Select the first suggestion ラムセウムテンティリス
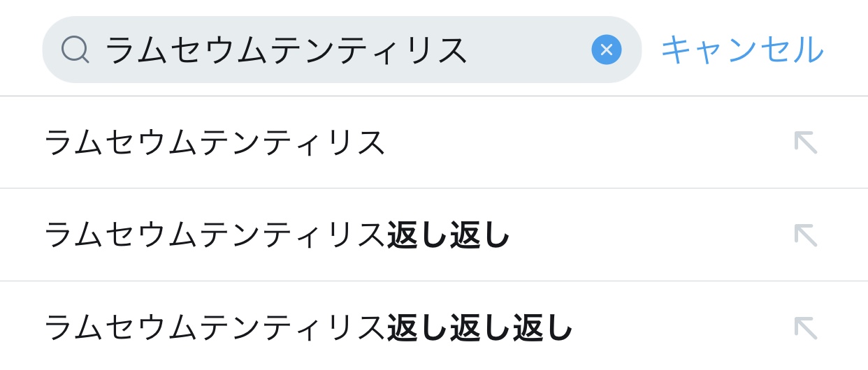This screenshot has height=370, width=868. point(215,142)
